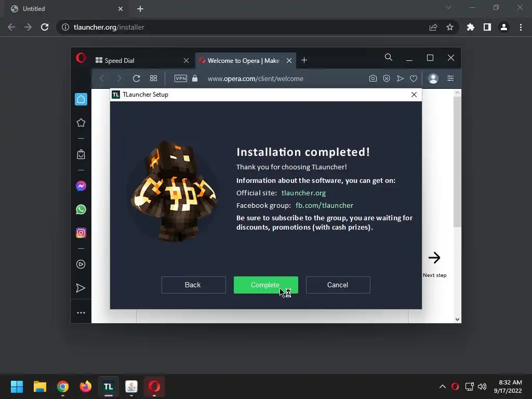Click the TLauncher TL icon in taskbar

point(108,387)
